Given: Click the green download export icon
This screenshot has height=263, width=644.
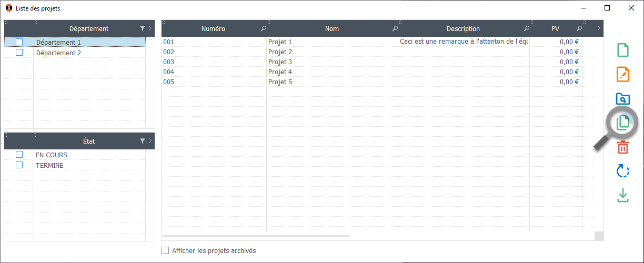Looking at the screenshot, I should [x=622, y=195].
